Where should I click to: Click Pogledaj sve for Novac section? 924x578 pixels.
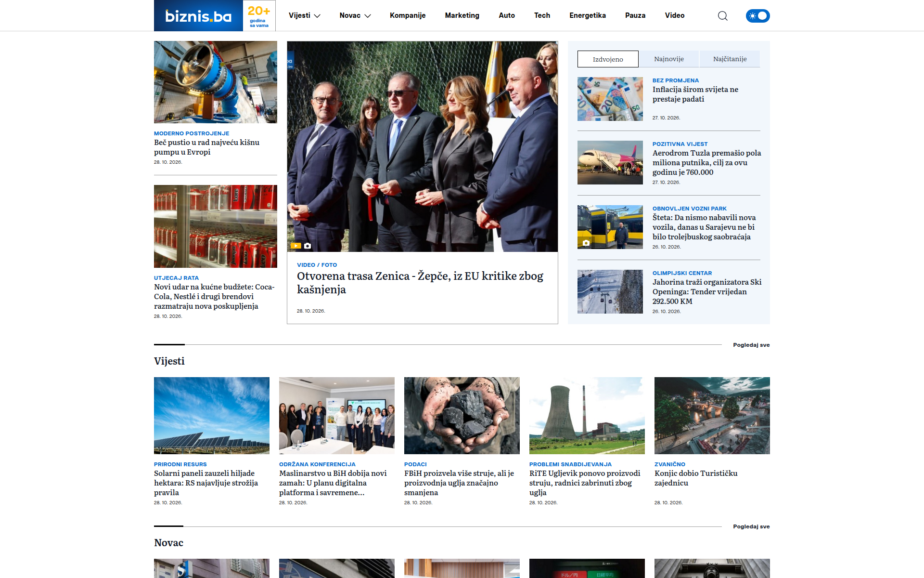pos(751,526)
